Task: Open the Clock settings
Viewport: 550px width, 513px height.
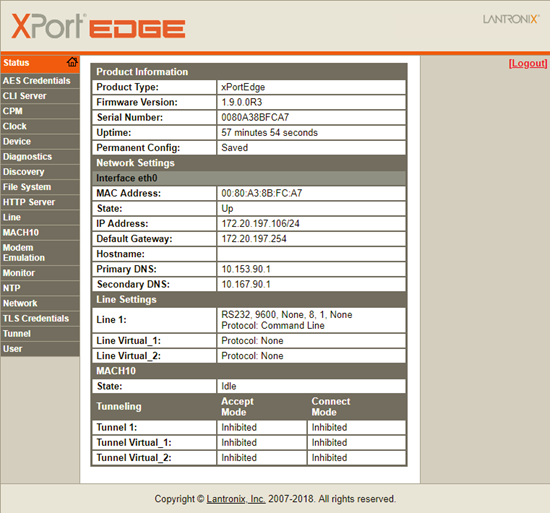Action: [40, 126]
